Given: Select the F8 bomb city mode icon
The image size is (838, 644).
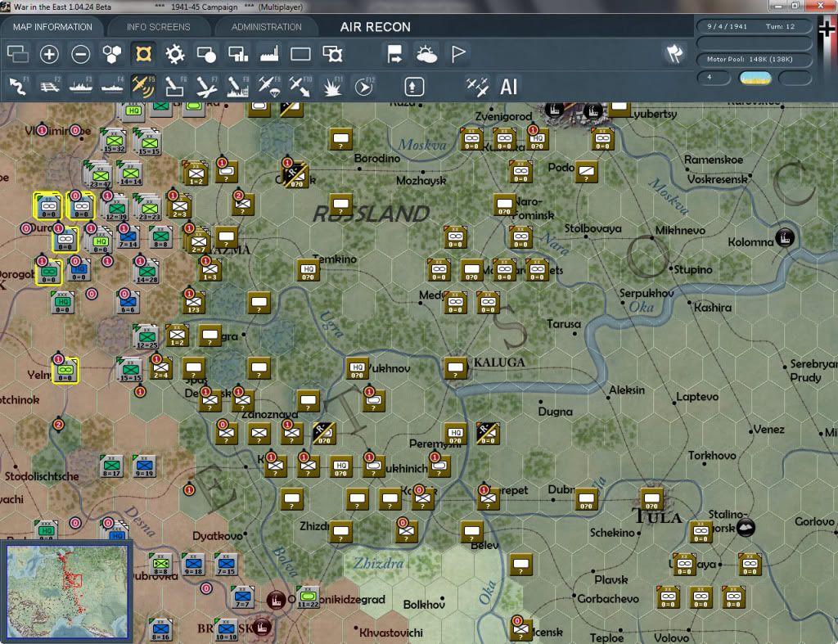Looking at the screenshot, I should pos(237,87).
